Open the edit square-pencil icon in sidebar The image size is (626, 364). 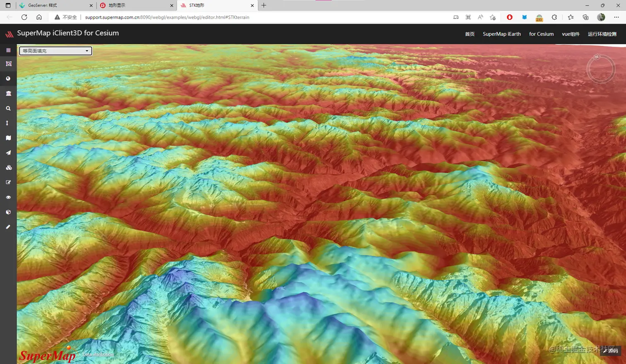click(8, 182)
